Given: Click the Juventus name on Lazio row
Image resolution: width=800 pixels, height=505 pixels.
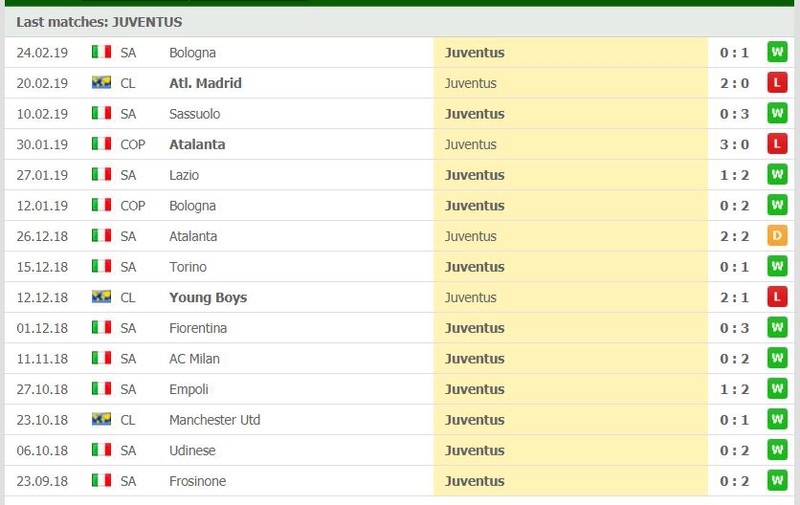Looking at the screenshot, I should coord(474,175).
